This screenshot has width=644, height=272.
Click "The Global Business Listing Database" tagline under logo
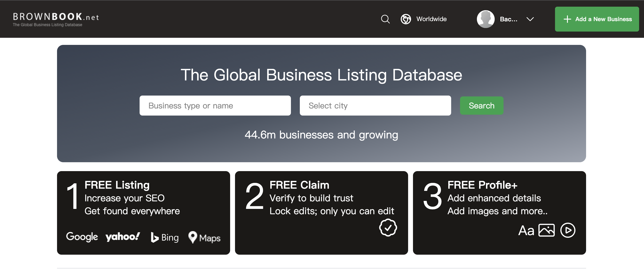pyautogui.click(x=47, y=25)
